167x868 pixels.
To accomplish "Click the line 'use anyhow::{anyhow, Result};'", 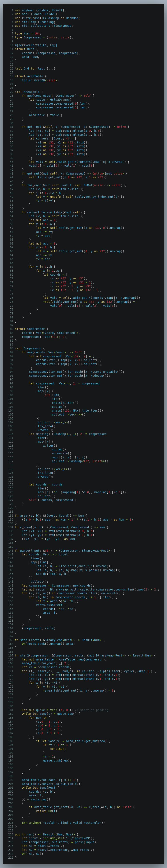I will pyautogui.click(x=40, y=10).
